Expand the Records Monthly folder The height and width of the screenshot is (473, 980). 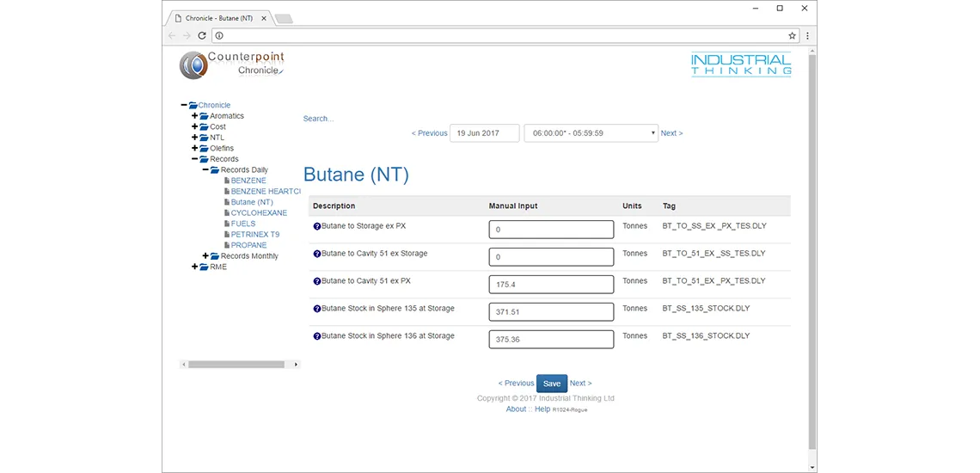205,256
